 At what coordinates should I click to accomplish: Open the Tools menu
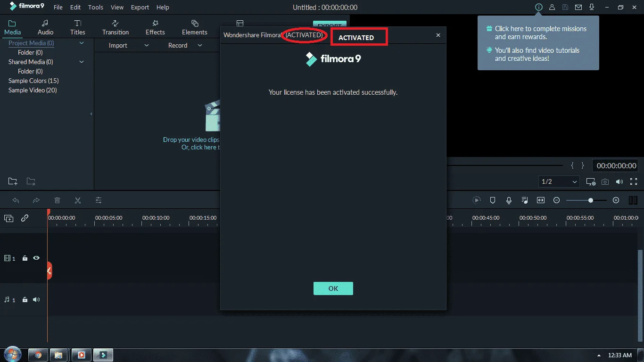tap(96, 8)
